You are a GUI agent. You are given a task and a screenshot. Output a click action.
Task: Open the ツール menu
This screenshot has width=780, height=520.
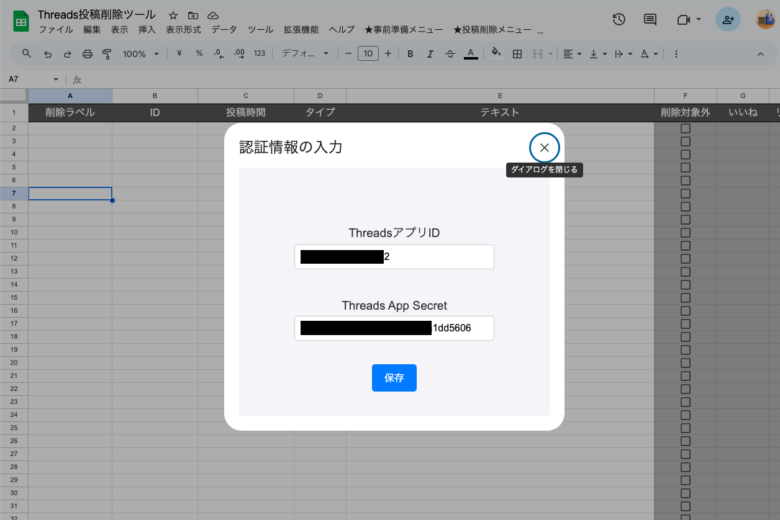click(260, 30)
